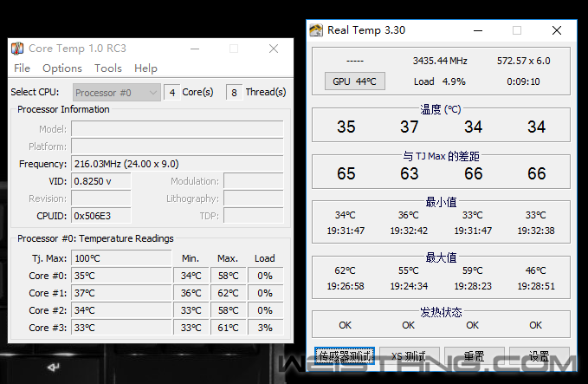Image resolution: width=588 pixels, height=384 pixels.
Task: Click the 设置 settings button
Action: point(539,355)
